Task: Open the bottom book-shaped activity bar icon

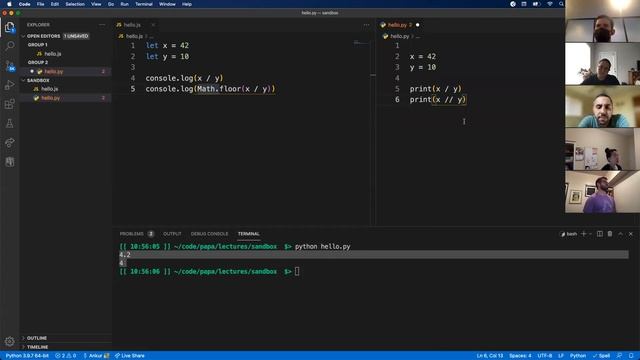Action: [x=9, y=162]
